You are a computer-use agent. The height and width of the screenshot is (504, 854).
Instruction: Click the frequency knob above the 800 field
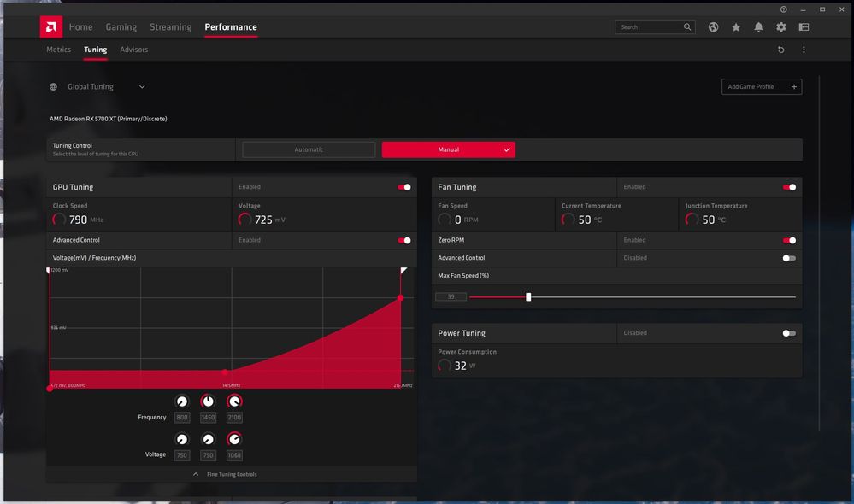click(x=182, y=401)
